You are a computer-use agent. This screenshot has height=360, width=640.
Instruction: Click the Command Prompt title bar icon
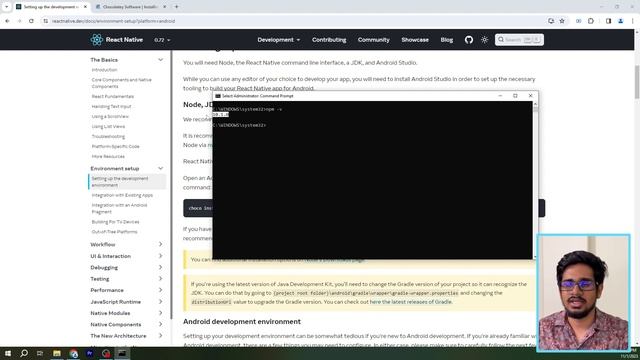pyautogui.click(x=218, y=96)
